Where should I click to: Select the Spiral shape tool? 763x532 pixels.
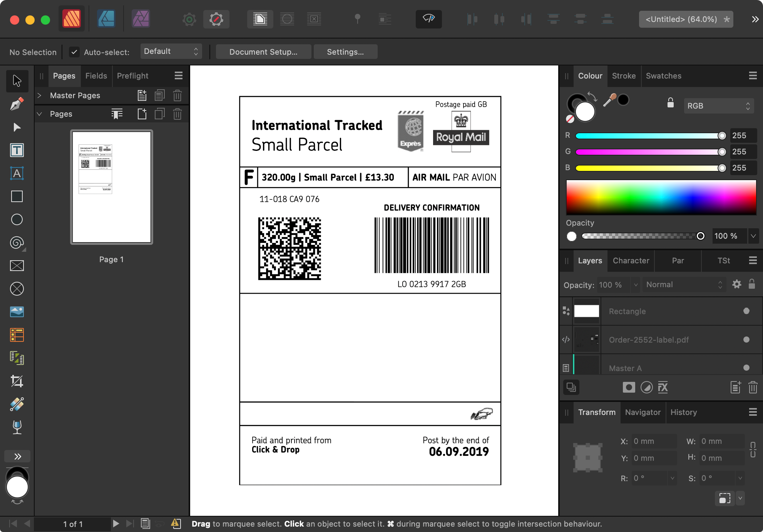click(x=17, y=243)
